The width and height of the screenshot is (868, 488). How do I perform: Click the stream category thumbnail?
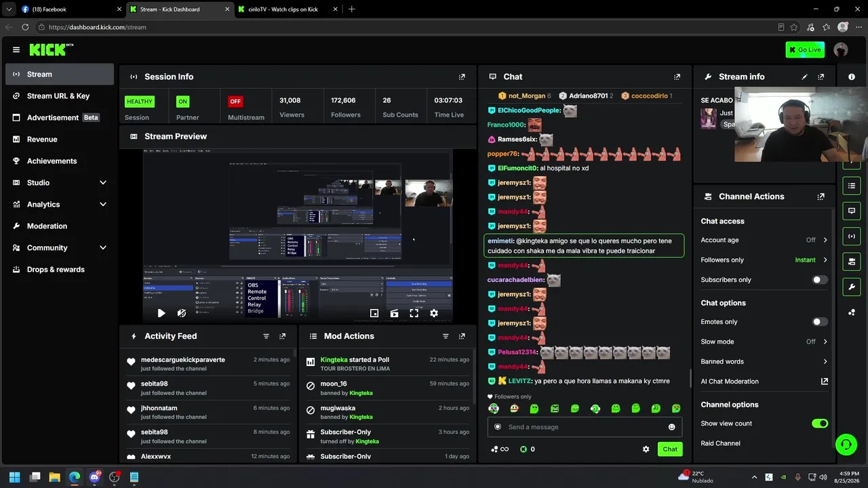pos(709,119)
